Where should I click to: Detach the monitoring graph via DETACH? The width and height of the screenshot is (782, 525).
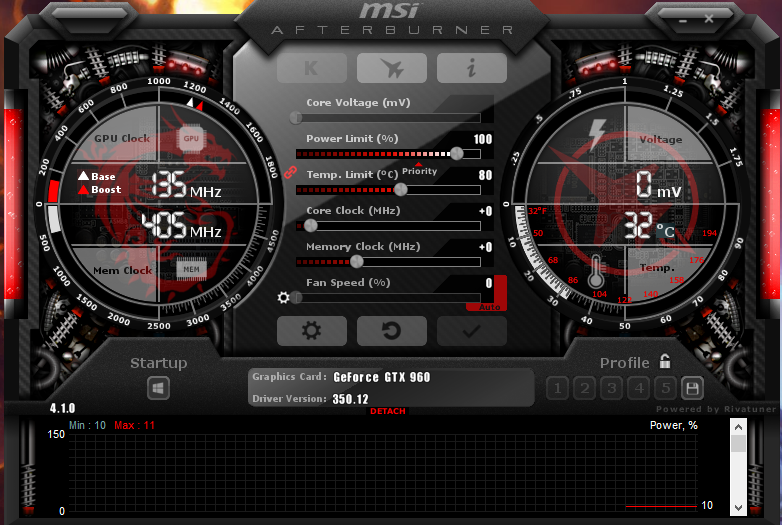click(388, 411)
